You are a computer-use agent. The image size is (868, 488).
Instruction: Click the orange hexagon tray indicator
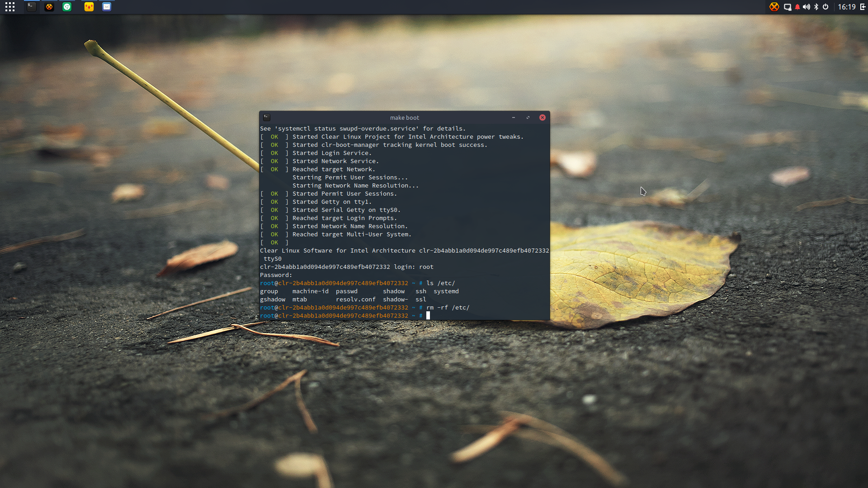pyautogui.click(x=774, y=7)
